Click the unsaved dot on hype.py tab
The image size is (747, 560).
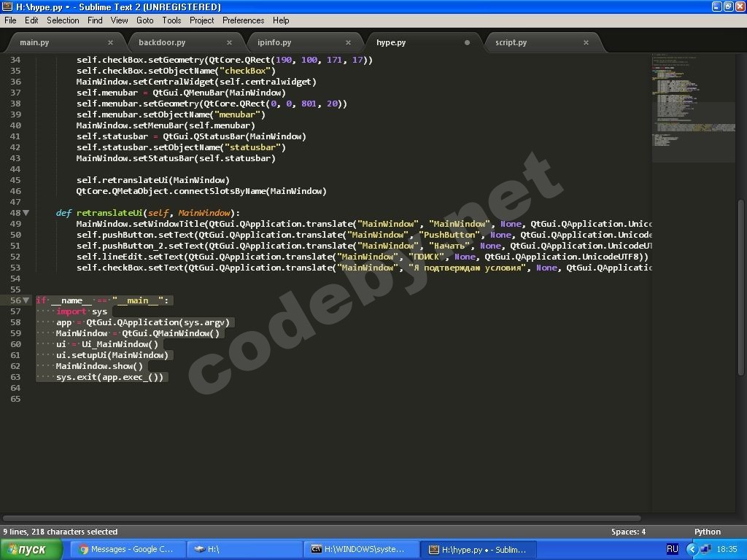(467, 43)
